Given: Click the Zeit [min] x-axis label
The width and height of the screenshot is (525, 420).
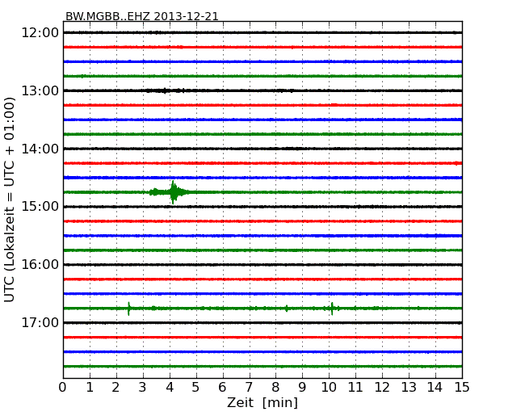Looking at the screenshot, I should coord(262,402).
